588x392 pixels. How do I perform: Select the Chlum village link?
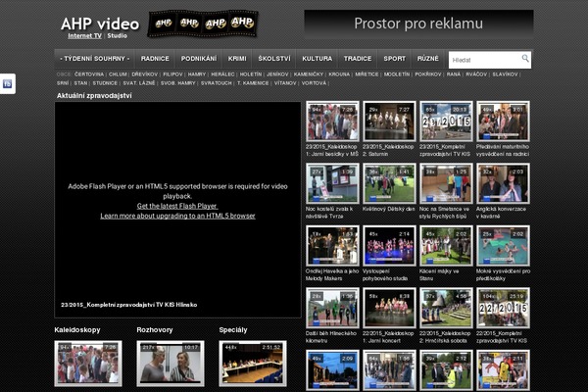point(118,74)
